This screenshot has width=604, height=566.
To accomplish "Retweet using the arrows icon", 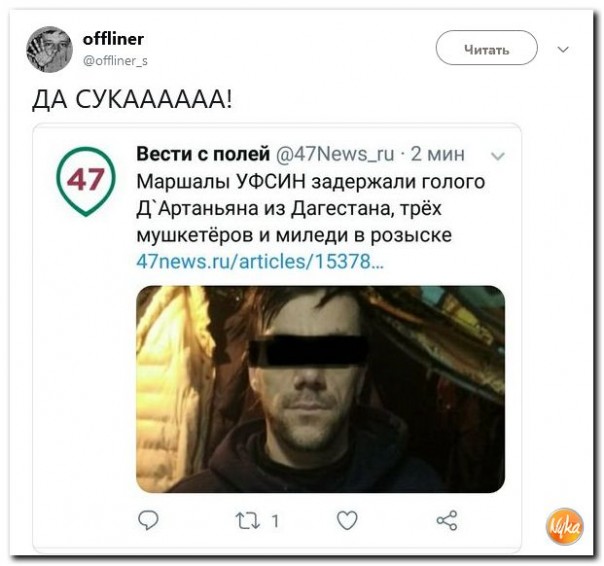I will point(248,521).
